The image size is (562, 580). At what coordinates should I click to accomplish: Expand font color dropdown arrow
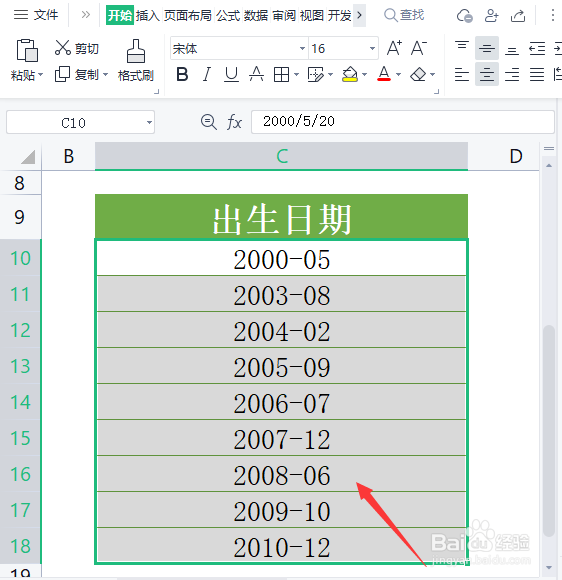(x=398, y=74)
